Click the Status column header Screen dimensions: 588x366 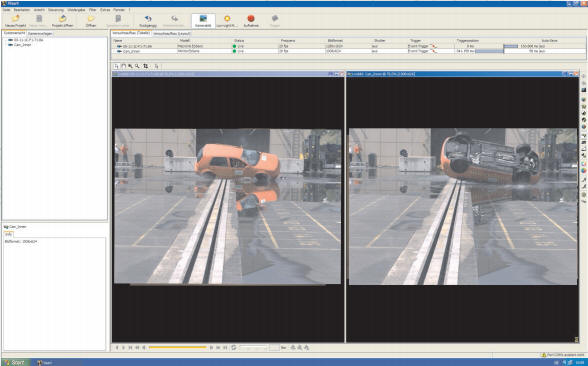pos(239,40)
